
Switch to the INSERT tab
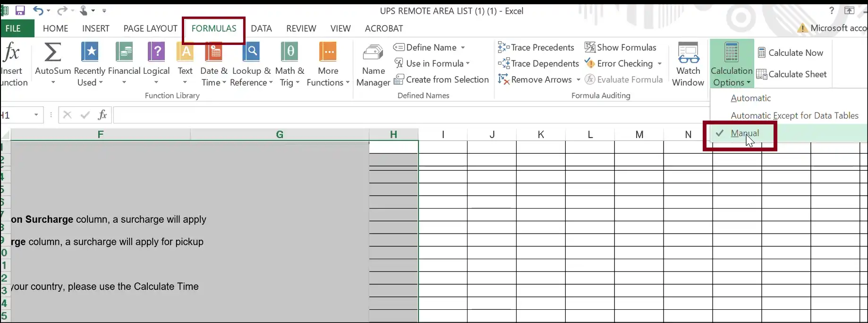(96, 28)
